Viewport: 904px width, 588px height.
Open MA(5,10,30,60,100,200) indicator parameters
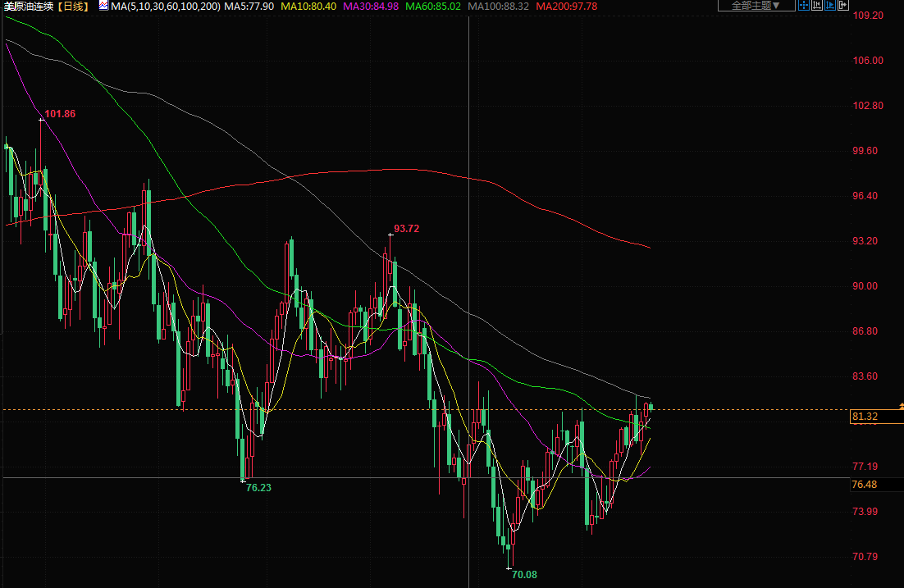click(x=165, y=6)
